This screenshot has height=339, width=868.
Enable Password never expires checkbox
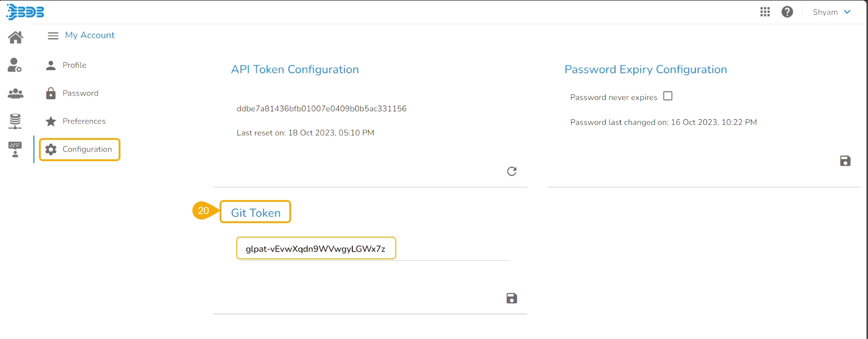[667, 96]
